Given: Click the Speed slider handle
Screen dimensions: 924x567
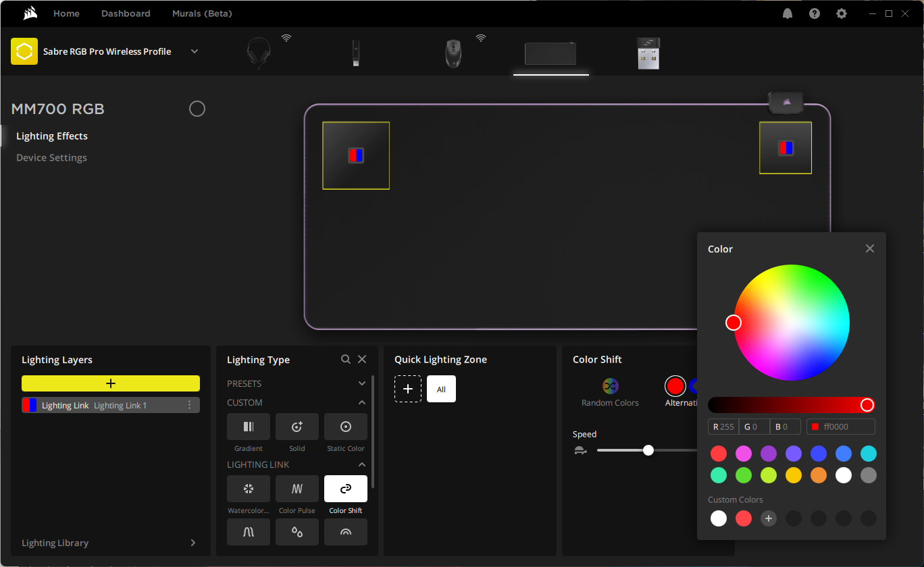Looking at the screenshot, I should 648,450.
